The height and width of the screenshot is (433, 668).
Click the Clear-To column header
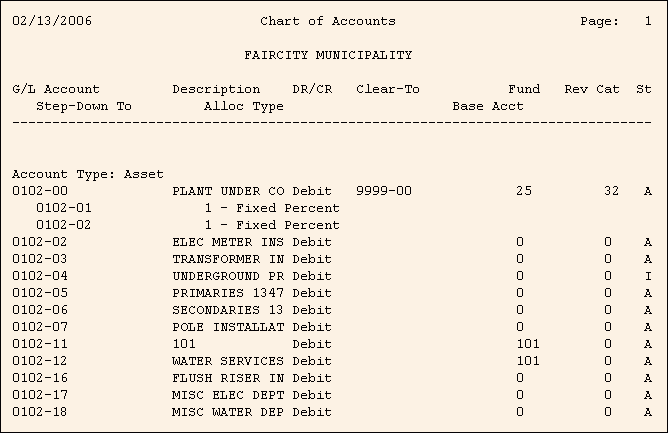pos(387,89)
